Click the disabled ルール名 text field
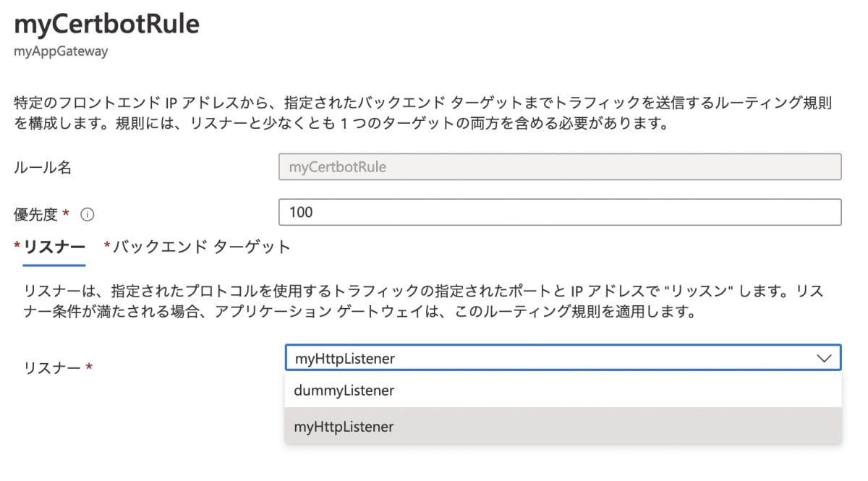The image size is (868, 481). 559,167
